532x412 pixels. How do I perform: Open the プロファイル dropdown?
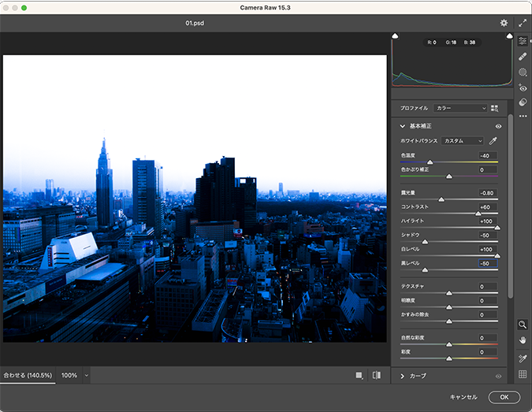point(461,108)
